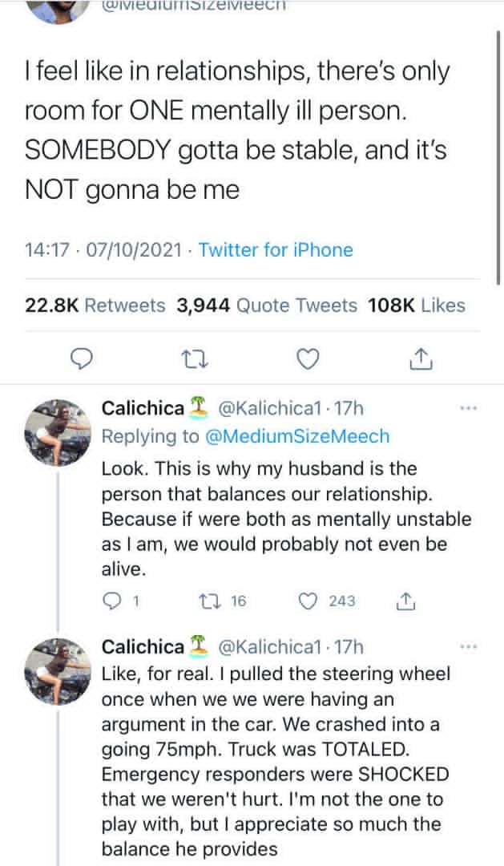The image size is (504, 866).
Task: Open more options on Calichica's second reply
Action: (468, 646)
